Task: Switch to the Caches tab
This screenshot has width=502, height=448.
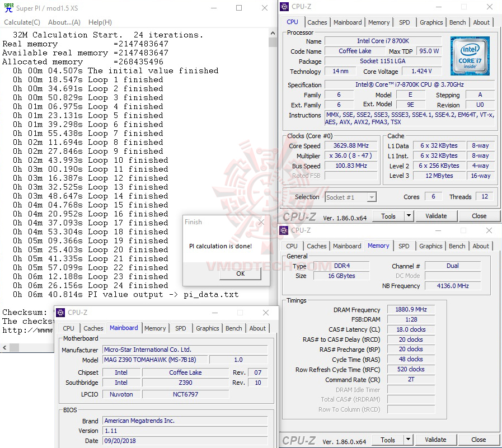Action: [317, 22]
